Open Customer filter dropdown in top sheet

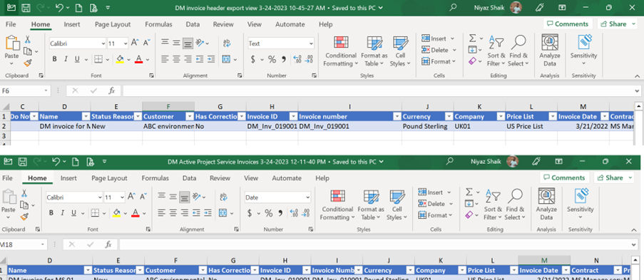(x=190, y=117)
